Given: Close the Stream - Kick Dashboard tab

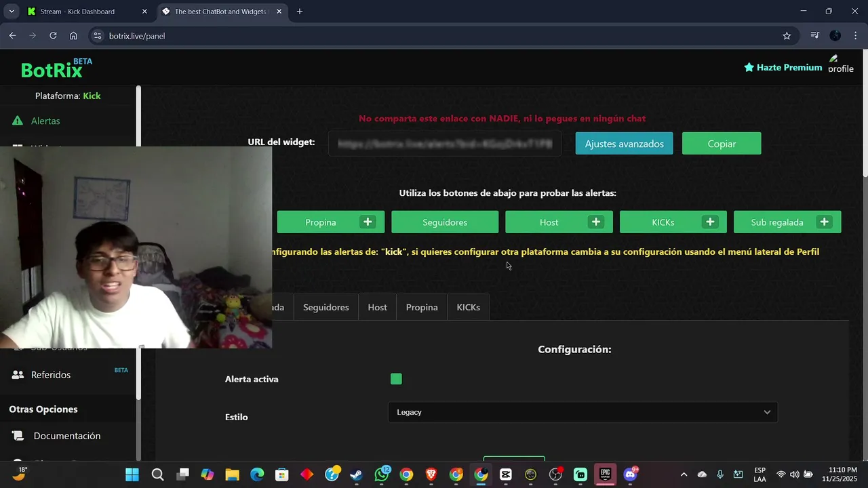Looking at the screenshot, I should [x=144, y=12].
